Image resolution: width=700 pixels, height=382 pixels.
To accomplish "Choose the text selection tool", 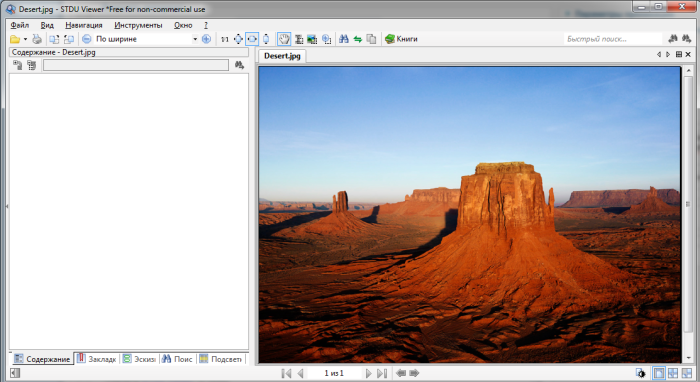I will 299,39.
